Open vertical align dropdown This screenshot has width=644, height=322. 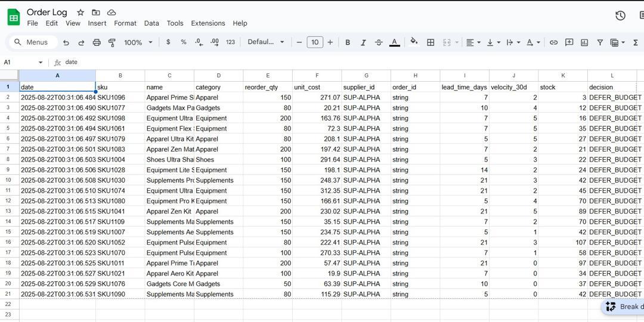(x=493, y=42)
